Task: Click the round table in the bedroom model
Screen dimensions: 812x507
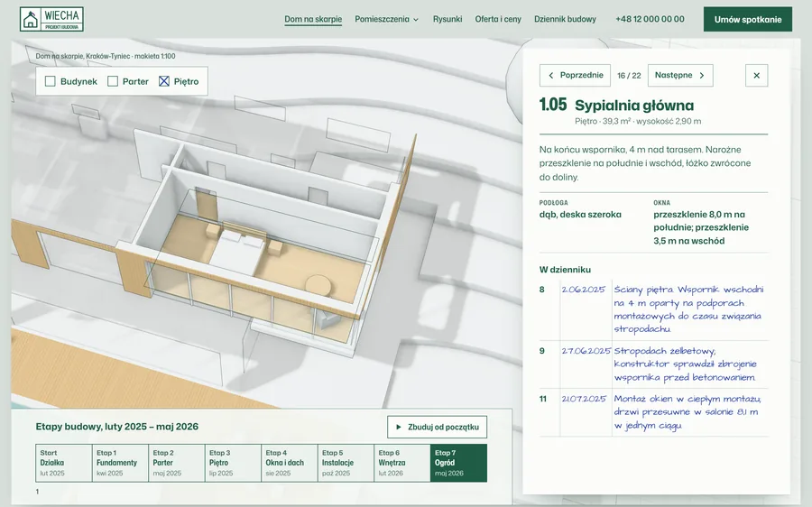Action: pyautogui.click(x=318, y=285)
